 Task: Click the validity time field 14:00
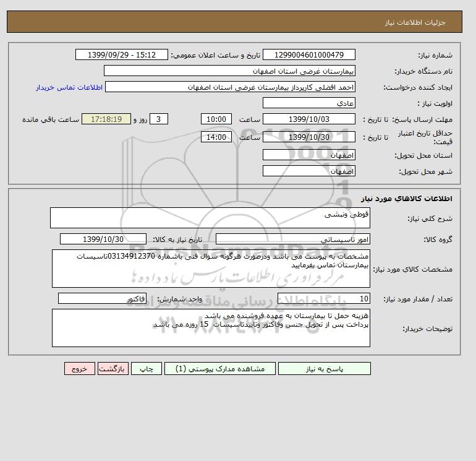(x=216, y=137)
